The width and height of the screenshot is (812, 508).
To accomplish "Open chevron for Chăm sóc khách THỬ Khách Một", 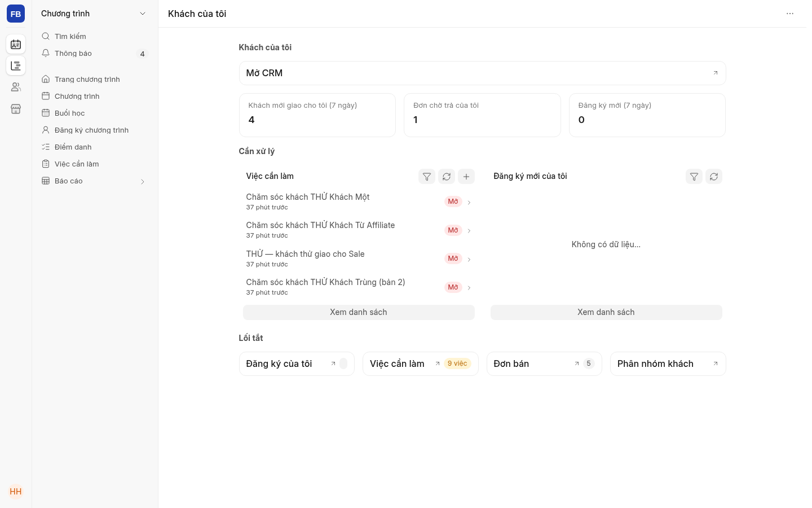I will coord(469,202).
